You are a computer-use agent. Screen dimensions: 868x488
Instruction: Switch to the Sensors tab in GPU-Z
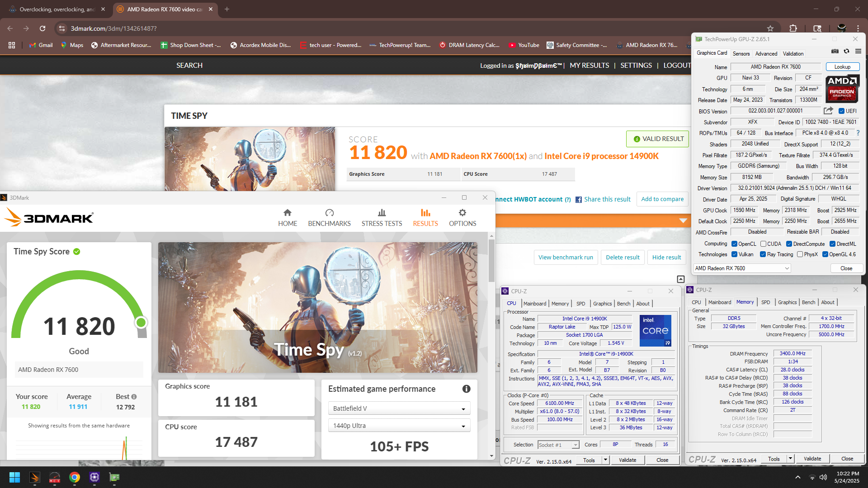click(x=741, y=53)
